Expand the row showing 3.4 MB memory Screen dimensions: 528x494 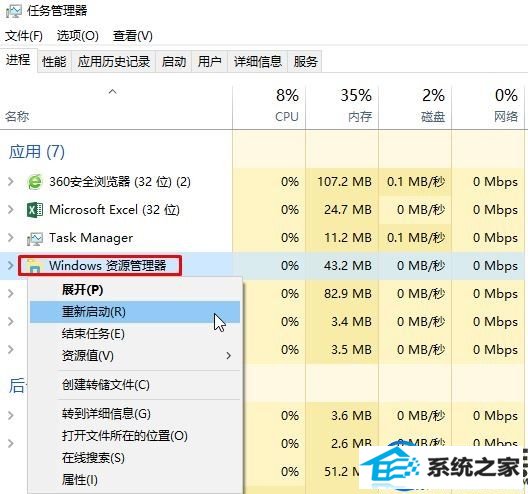coord(11,322)
